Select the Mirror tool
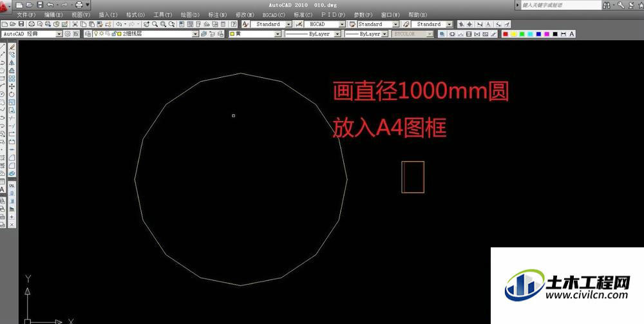The image size is (644, 324). click(x=12, y=62)
